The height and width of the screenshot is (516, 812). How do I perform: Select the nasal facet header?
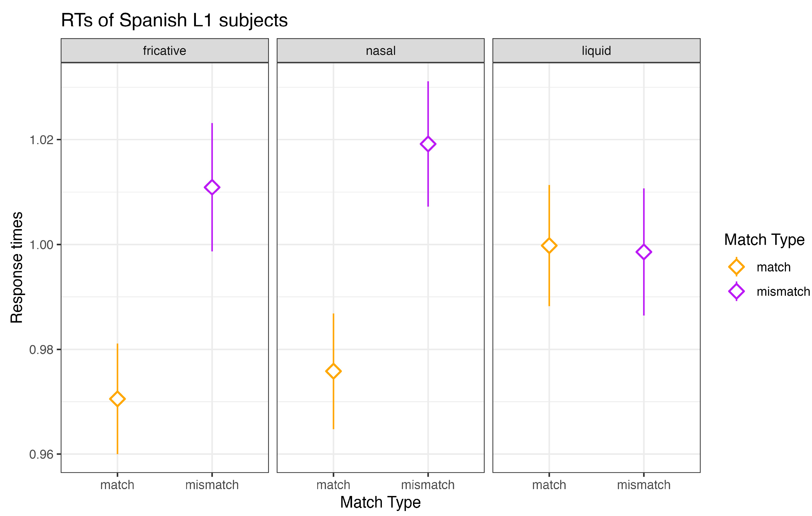coord(380,51)
